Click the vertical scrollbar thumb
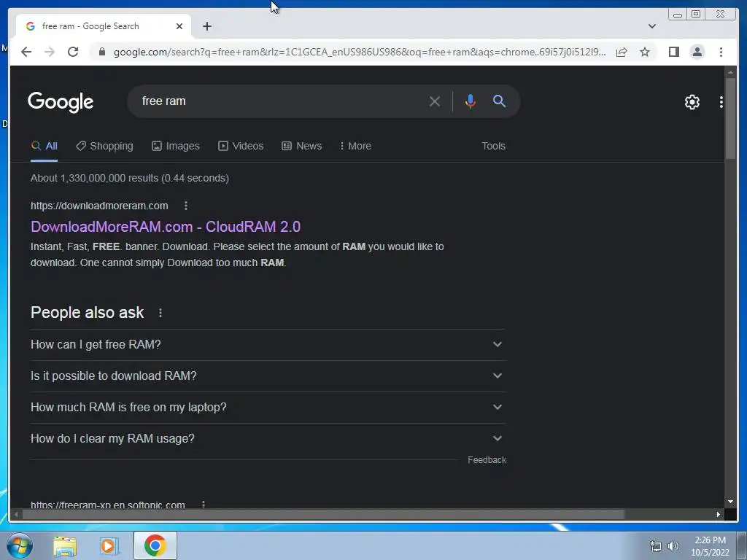Screen dimensions: 747x560 (x=730, y=119)
